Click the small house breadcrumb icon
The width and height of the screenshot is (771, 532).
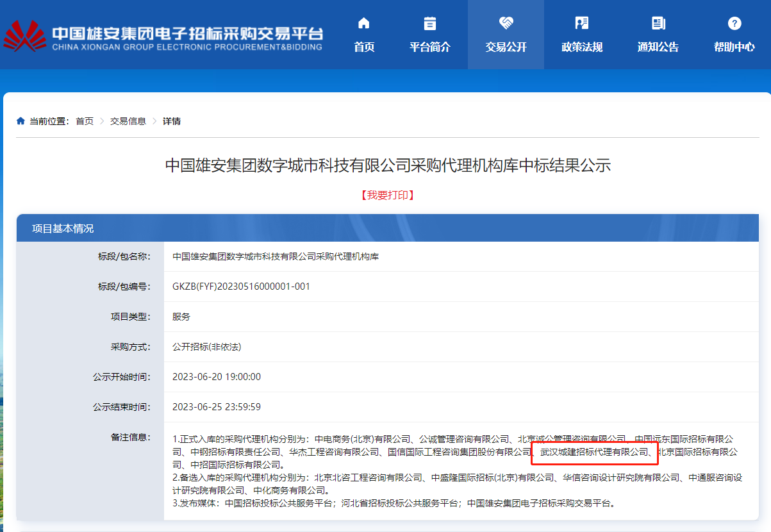[21, 121]
